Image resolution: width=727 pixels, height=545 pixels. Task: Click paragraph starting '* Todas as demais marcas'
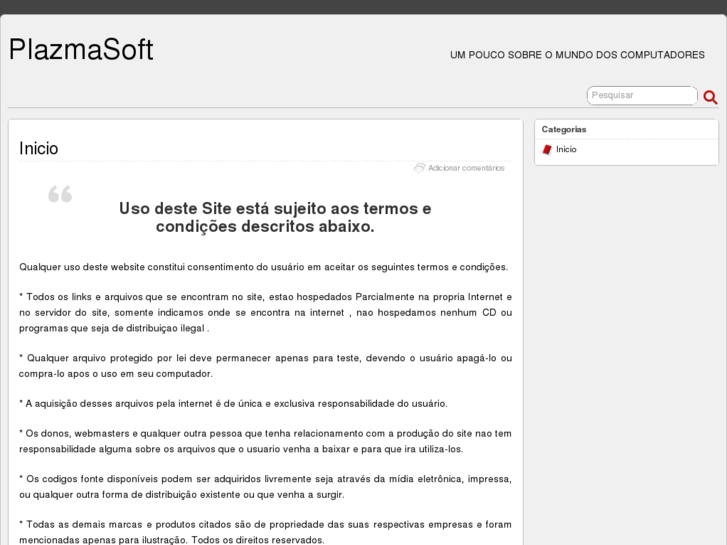[x=265, y=532]
